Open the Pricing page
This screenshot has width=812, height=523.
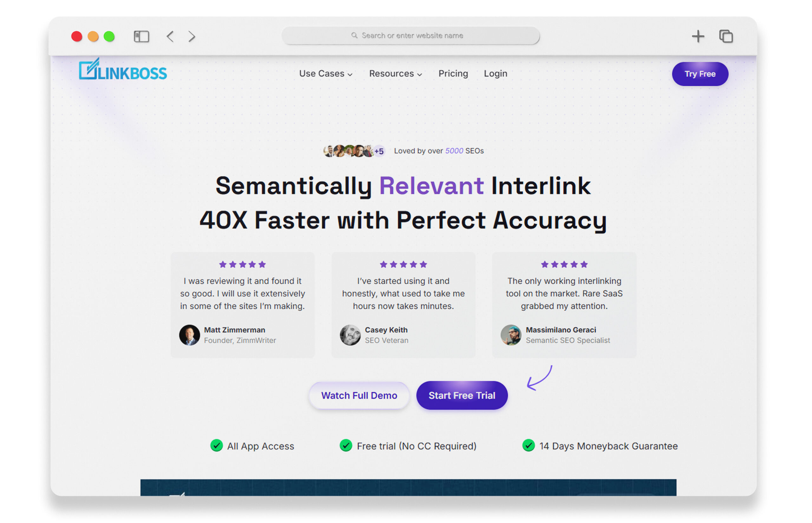coord(453,74)
